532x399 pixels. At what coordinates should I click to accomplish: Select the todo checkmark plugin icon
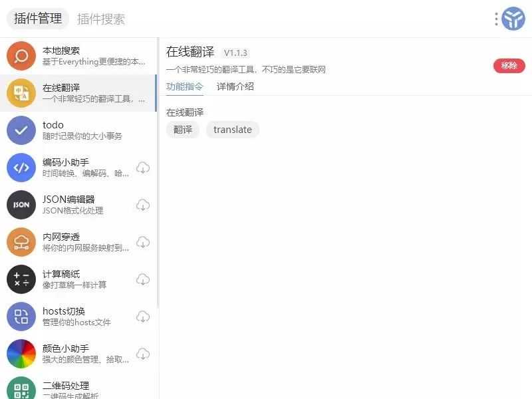click(21, 130)
